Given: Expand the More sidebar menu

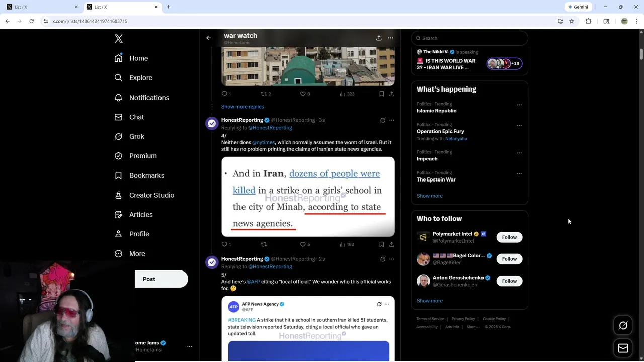Looking at the screenshot, I should click(x=130, y=254).
